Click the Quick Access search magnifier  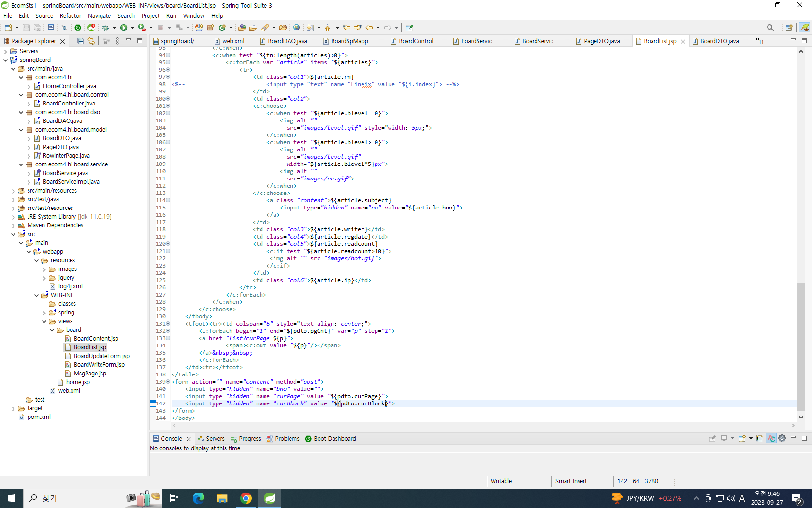click(770, 28)
